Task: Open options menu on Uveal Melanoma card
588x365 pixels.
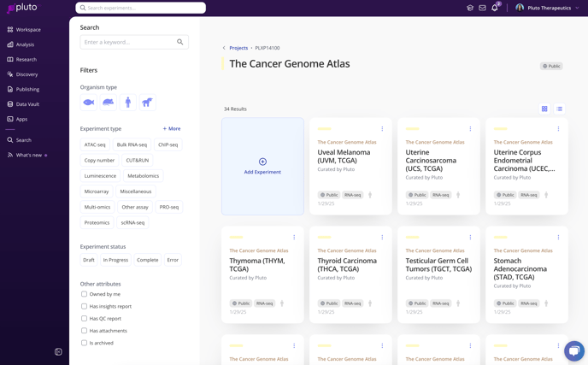Action: 382,129
